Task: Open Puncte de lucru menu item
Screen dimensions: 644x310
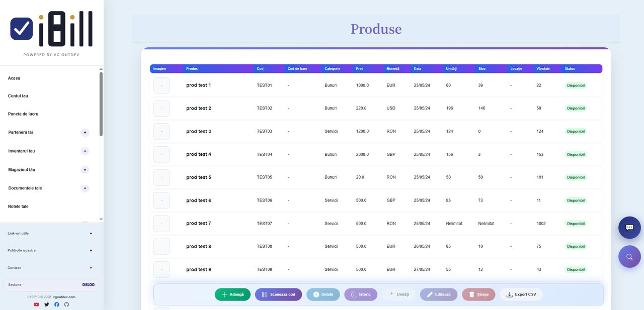Action: (x=23, y=114)
